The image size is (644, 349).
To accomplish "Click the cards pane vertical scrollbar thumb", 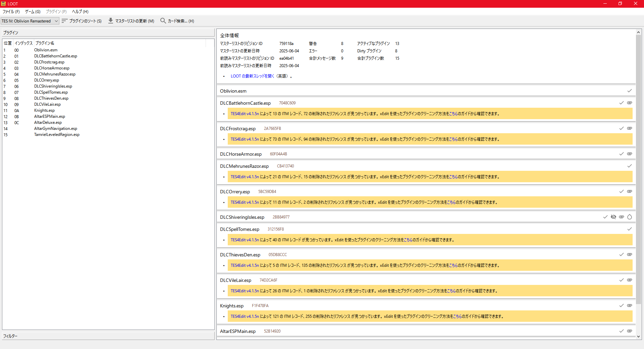I will (638, 169).
